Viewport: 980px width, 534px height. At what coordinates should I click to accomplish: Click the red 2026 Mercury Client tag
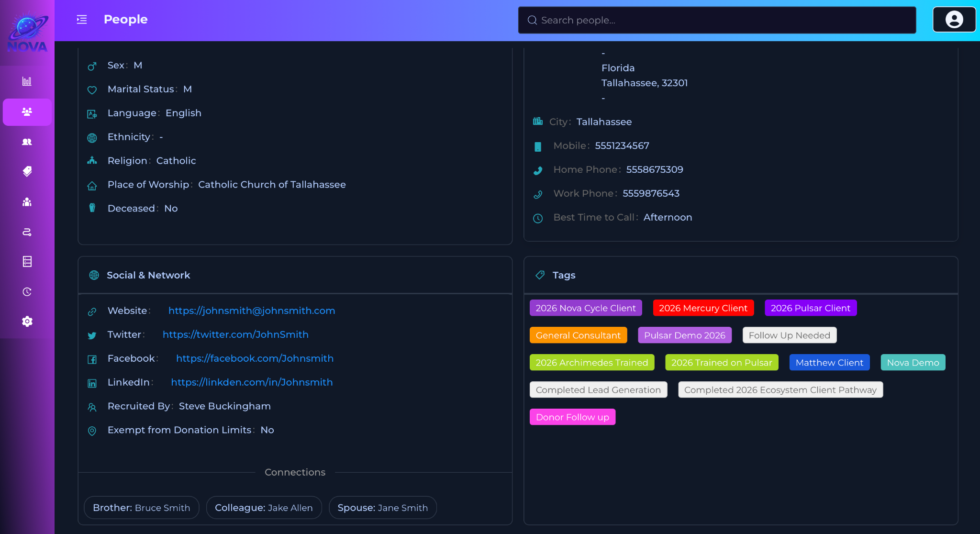(703, 308)
